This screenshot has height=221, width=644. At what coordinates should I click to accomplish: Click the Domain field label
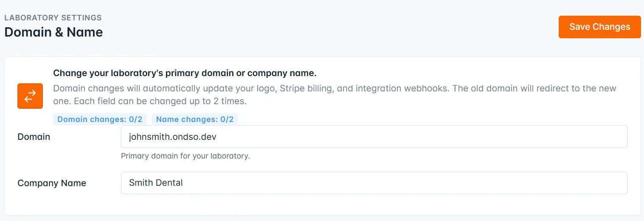(x=34, y=137)
